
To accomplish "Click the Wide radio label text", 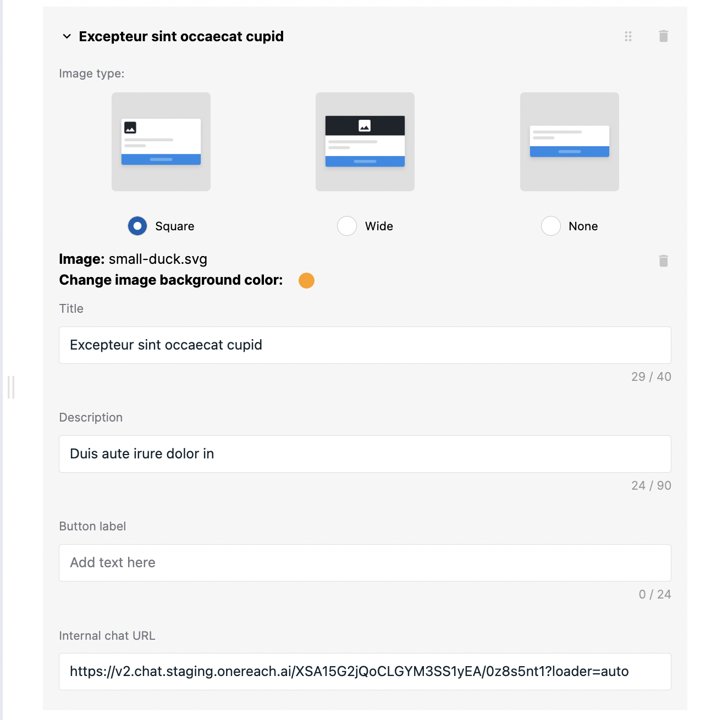I will 379,226.
